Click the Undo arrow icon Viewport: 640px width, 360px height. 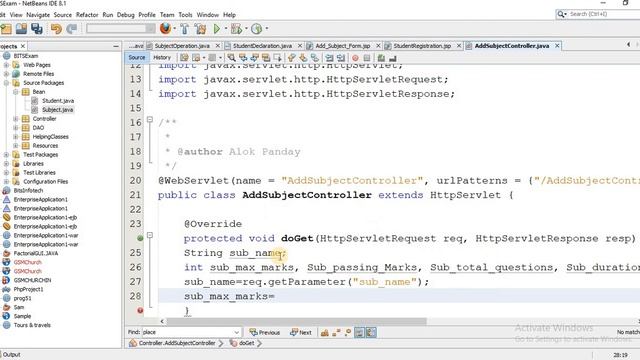pos(56,29)
